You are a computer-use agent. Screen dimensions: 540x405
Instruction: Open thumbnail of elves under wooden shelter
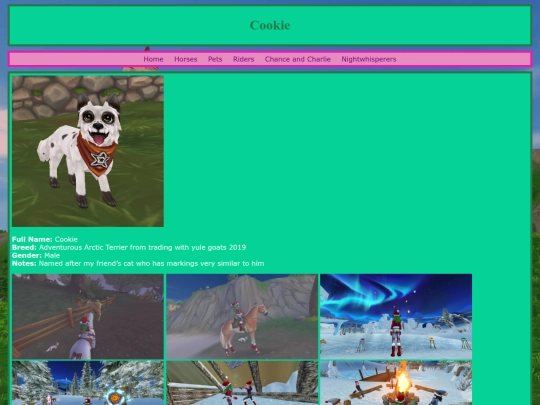click(x=242, y=383)
